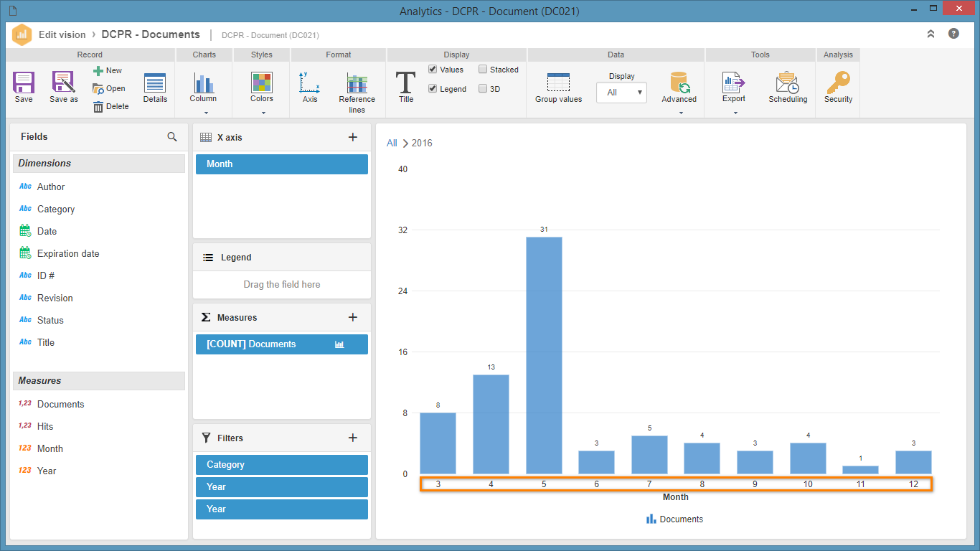This screenshot has width=980, height=551.
Task: Toggle the Legend checkbox
Action: [433, 89]
